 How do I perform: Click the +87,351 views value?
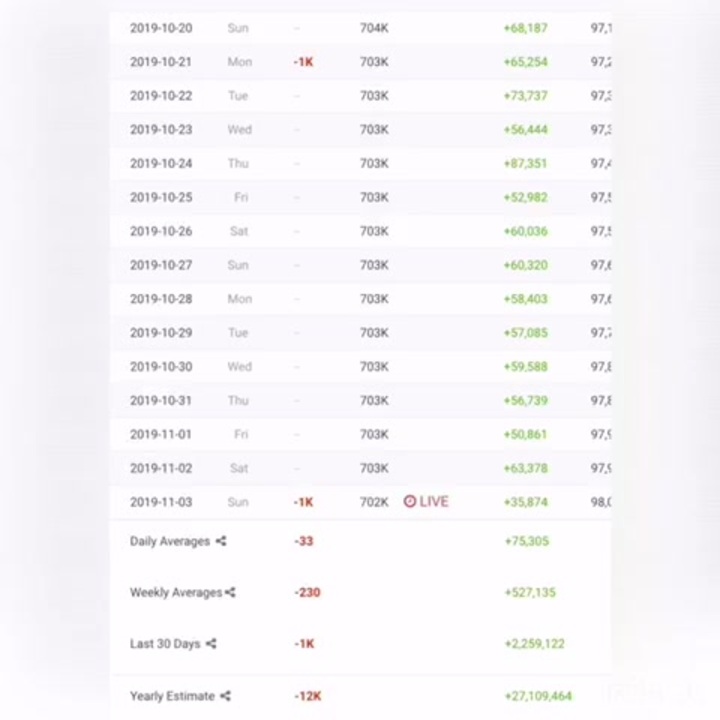pyautogui.click(x=525, y=164)
